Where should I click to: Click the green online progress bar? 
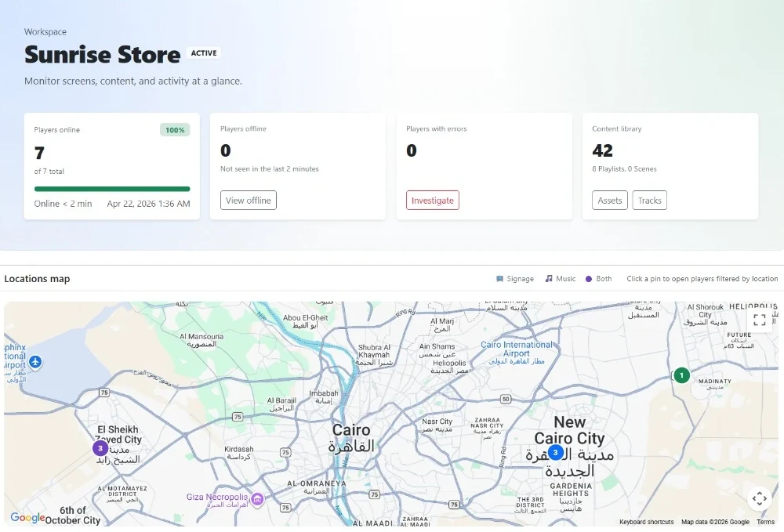(x=111, y=189)
